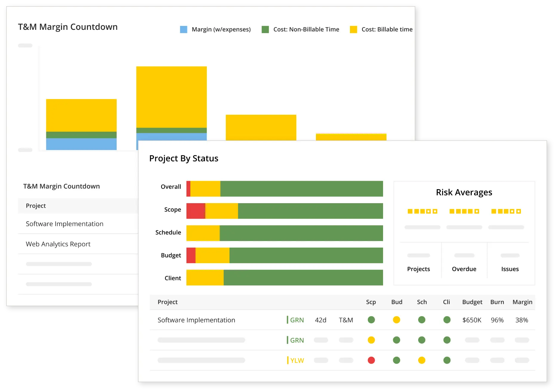The width and height of the screenshot is (557, 392).
Task: Sort by the Scp column header
Action: click(x=371, y=302)
